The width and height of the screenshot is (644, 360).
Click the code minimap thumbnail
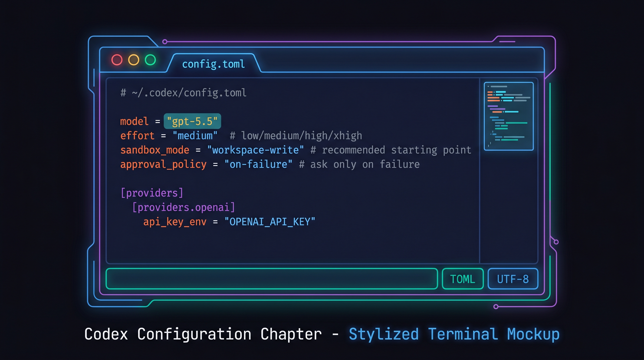point(509,116)
